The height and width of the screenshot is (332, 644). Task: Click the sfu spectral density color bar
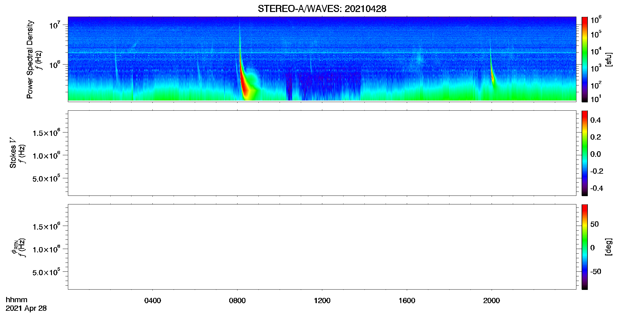pyautogui.click(x=584, y=59)
